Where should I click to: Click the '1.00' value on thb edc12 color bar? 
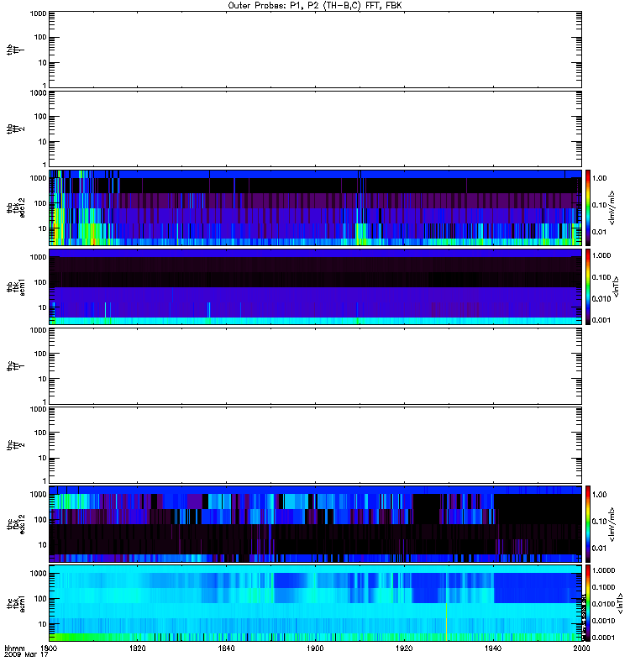pos(599,178)
